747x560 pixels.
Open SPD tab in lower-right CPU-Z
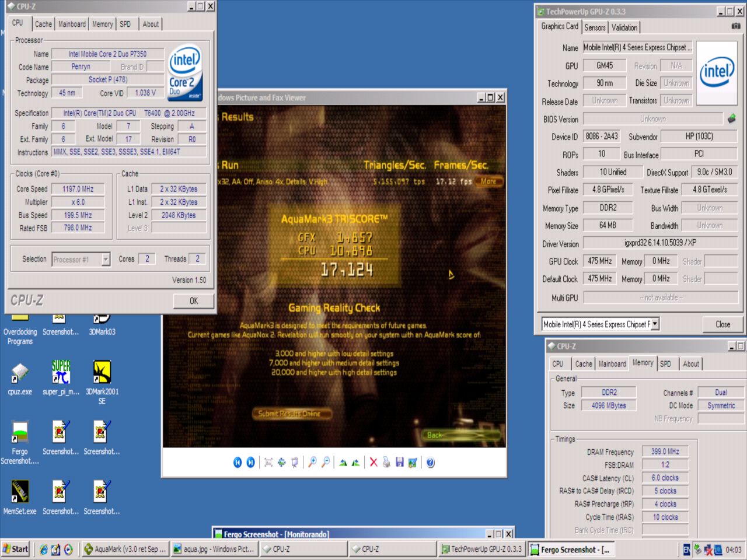[x=665, y=363]
